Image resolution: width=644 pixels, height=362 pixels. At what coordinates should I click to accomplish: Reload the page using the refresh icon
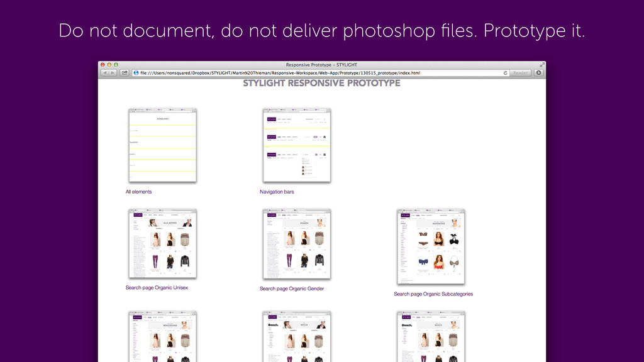pyautogui.click(x=505, y=73)
